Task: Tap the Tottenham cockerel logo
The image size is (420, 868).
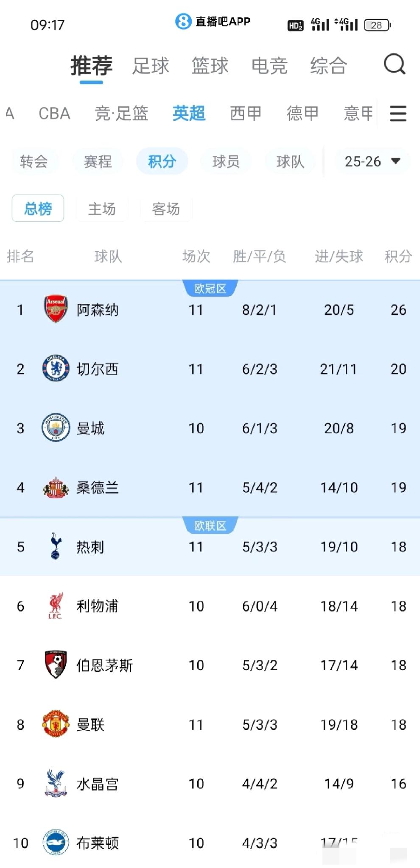Action: (x=56, y=547)
